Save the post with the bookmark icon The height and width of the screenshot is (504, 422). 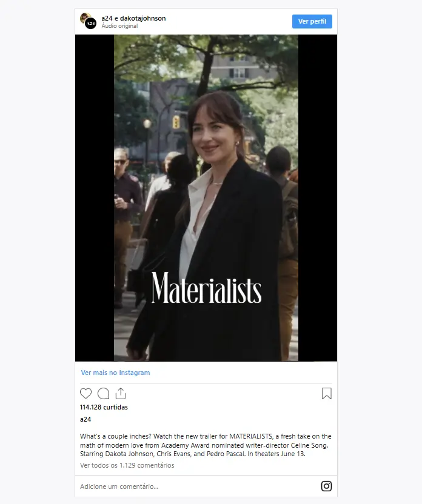point(326,393)
